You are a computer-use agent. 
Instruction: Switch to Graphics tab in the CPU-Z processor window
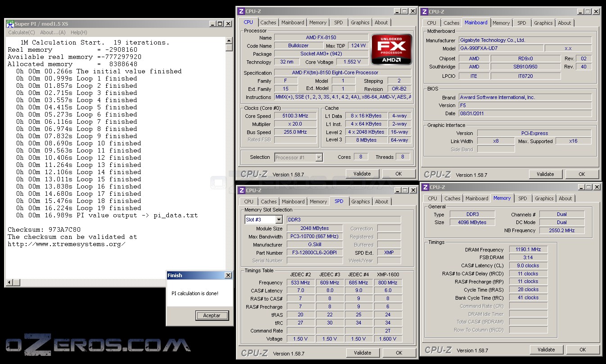(360, 22)
